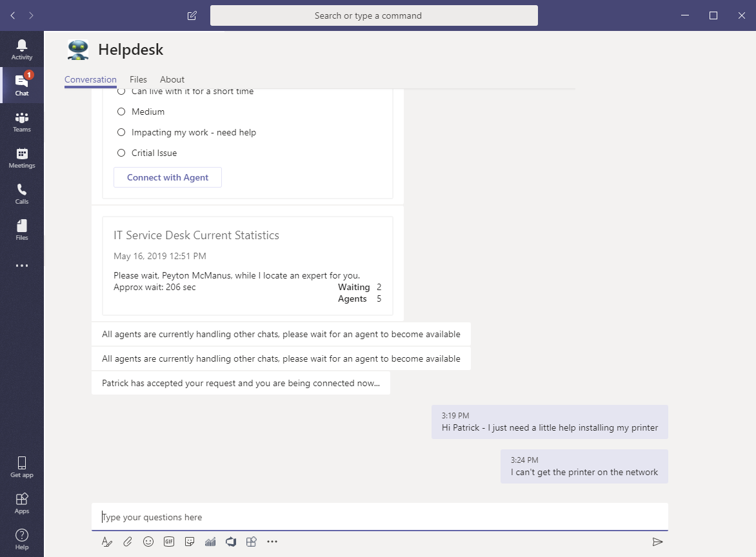Image resolution: width=756 pixels, height=557 pixels.
Task: Click the chart app icon in compose toolbar
Action: tap(210, 542)
